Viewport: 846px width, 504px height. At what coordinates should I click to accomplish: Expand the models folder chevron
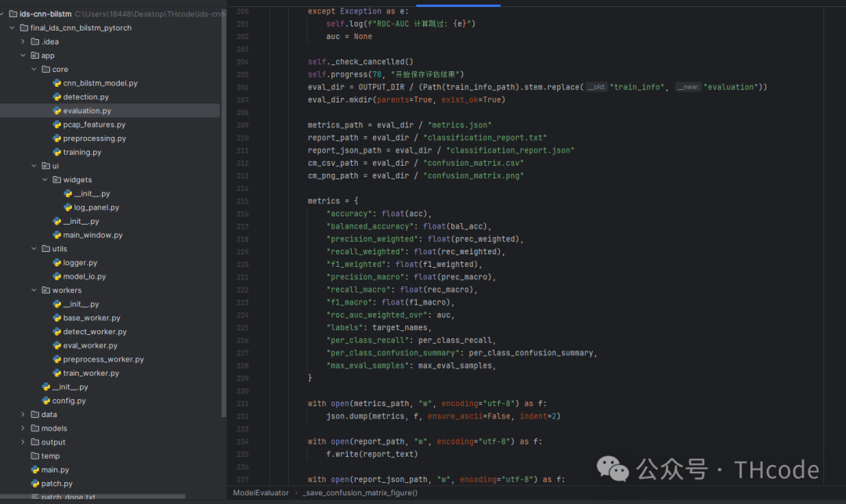23,428
